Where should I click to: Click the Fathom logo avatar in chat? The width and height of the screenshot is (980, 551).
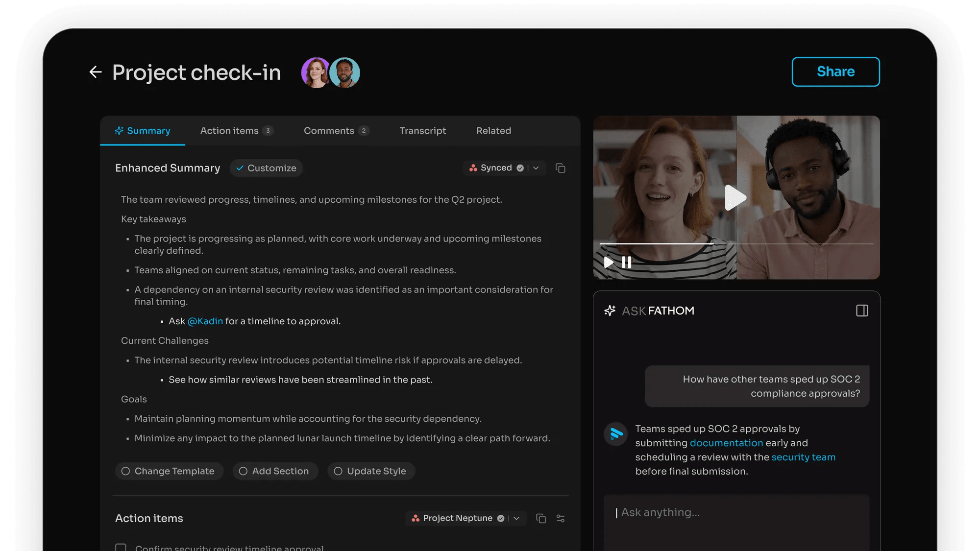click(616, 434)
